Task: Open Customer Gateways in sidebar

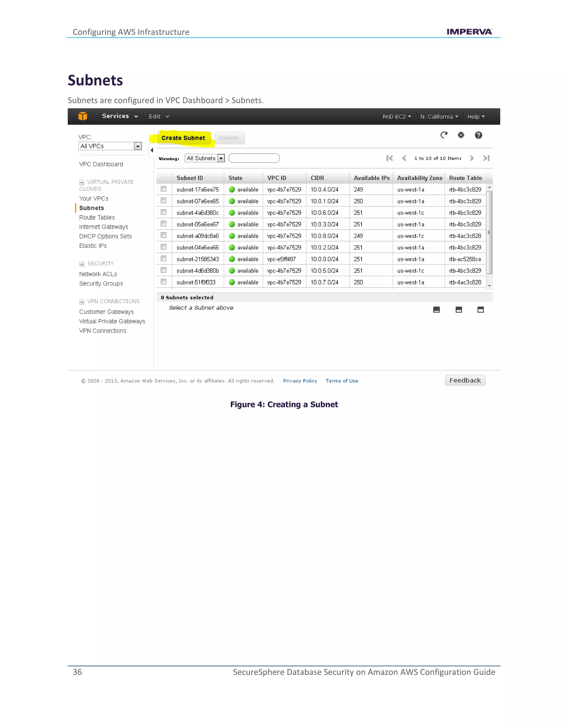Action: pos(106,312)
